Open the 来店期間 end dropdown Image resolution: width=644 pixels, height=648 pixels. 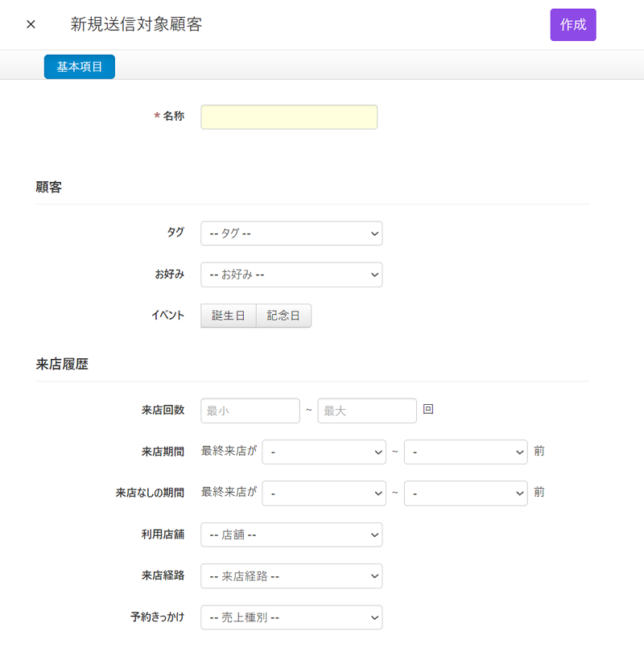(465, 452)
